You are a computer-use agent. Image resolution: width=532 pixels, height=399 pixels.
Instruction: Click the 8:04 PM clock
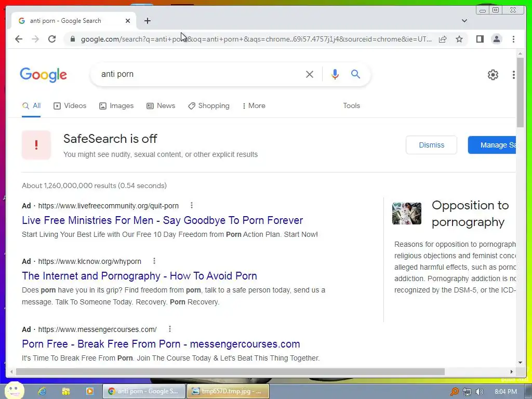[506, 392]
